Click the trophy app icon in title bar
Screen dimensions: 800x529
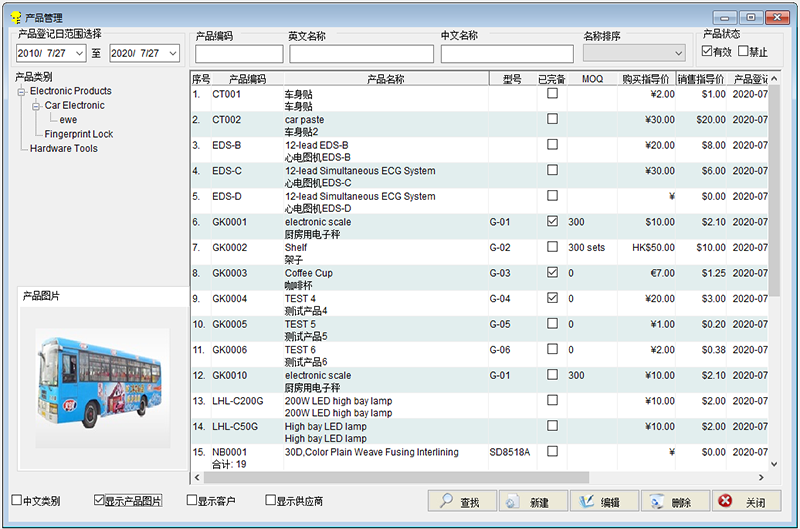pos(15,17)
